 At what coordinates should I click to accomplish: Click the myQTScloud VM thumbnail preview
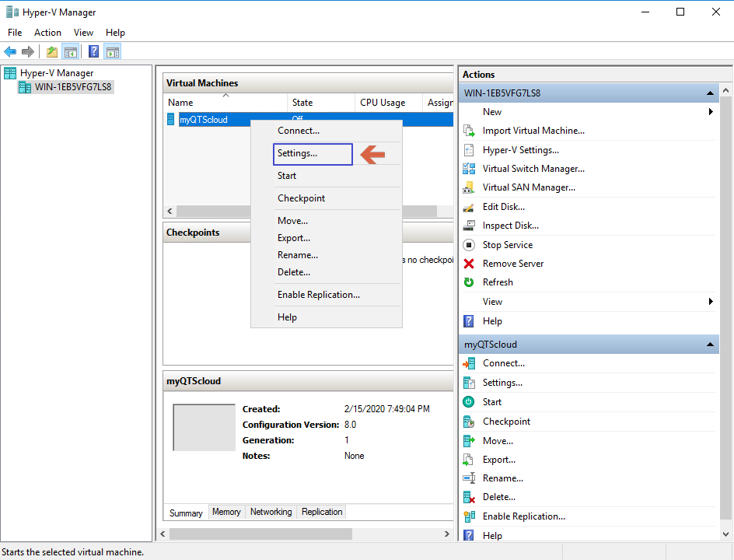(x=204, y=428)
